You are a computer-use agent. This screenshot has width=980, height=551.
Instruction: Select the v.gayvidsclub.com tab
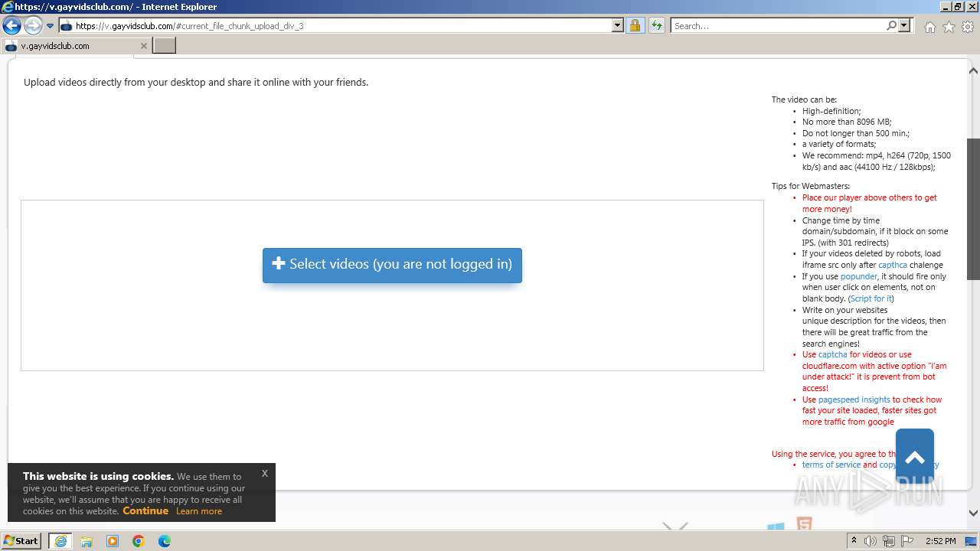[77, 46]
